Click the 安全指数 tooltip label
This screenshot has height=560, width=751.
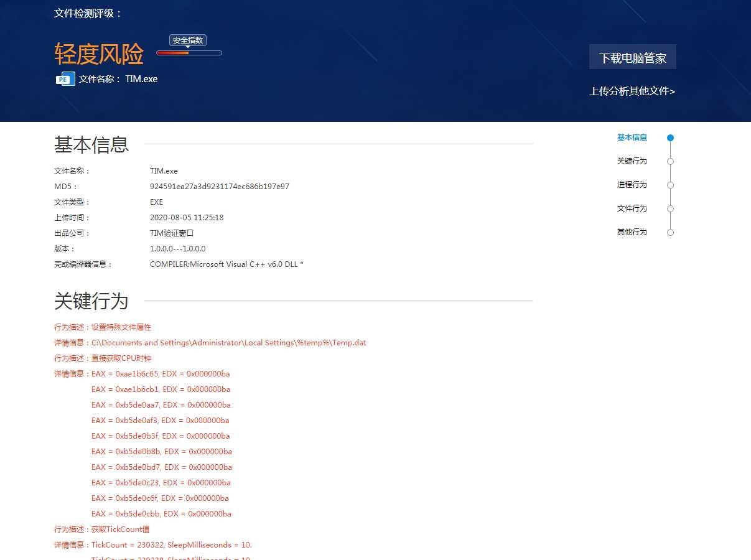[188, 40]
